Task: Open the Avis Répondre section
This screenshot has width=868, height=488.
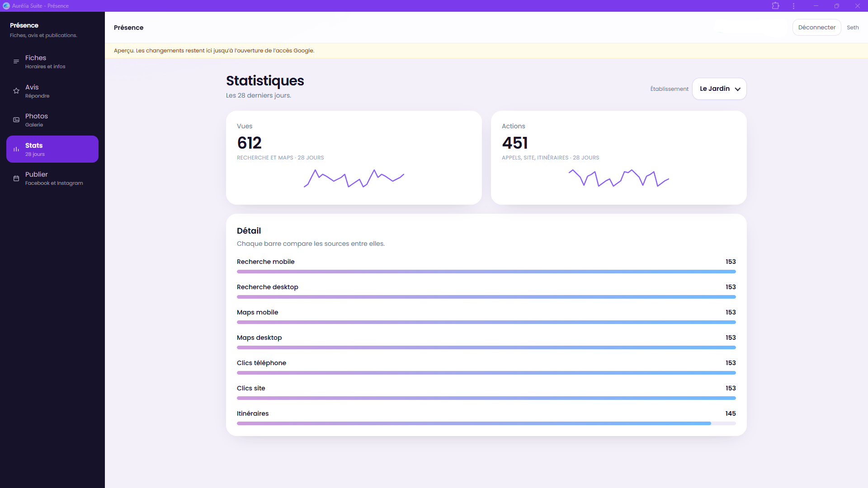Action: point(52,91)
